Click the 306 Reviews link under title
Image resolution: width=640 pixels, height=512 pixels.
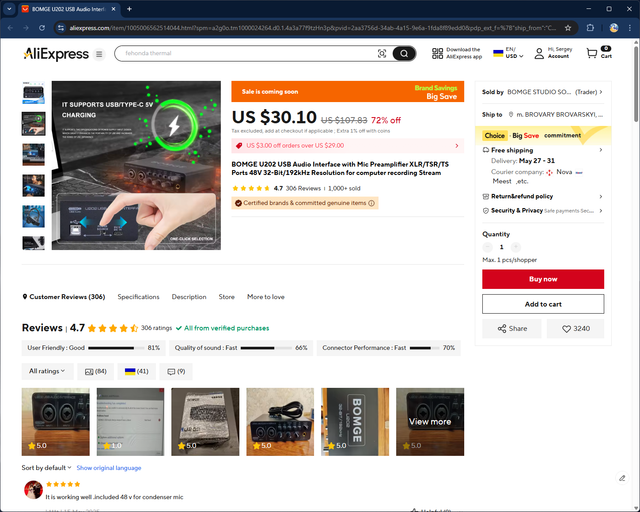(303, 188)
